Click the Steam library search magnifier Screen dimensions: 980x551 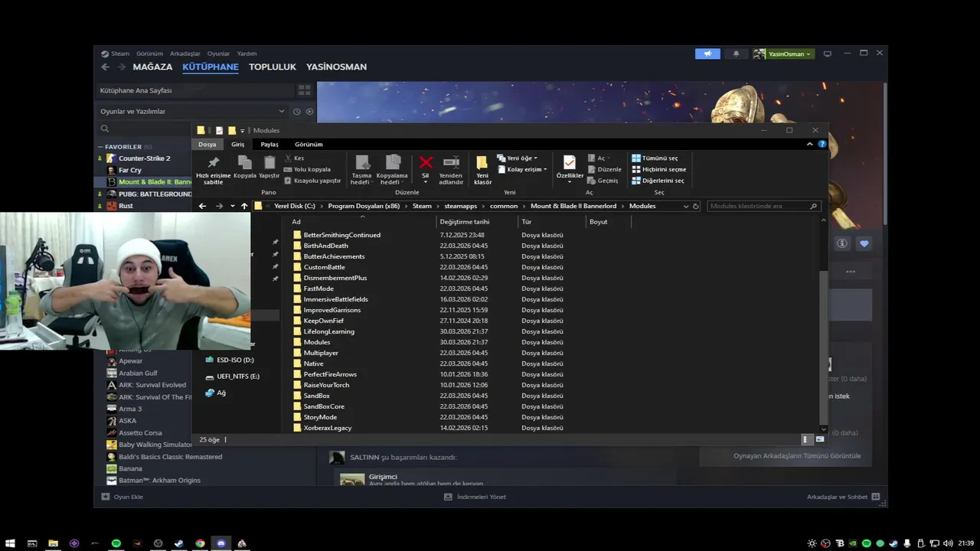click(105, 129)
